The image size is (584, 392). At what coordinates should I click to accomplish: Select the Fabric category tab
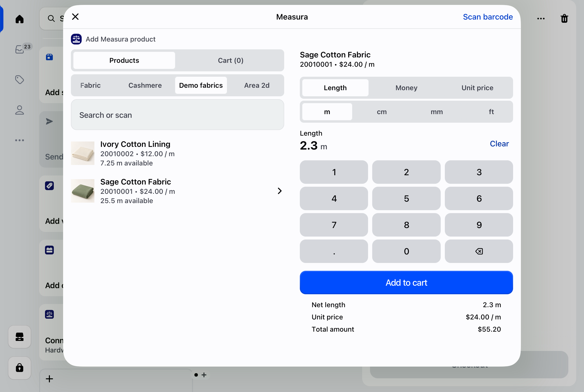pyautogui.click(x=90, y=85)
